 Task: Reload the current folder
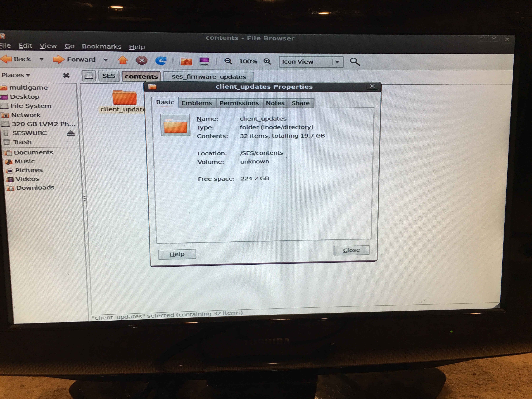[x=161, y=61]
